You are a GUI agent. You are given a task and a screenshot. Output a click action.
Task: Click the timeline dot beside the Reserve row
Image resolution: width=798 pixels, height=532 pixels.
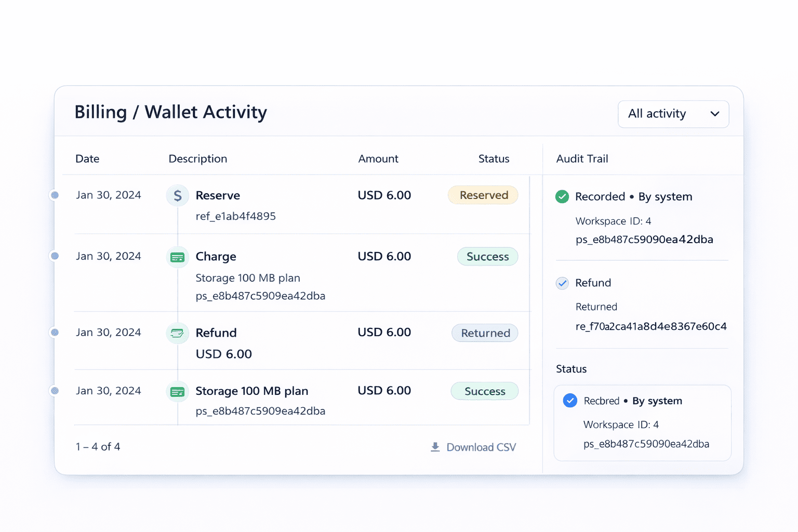click(x=55, y=195)
